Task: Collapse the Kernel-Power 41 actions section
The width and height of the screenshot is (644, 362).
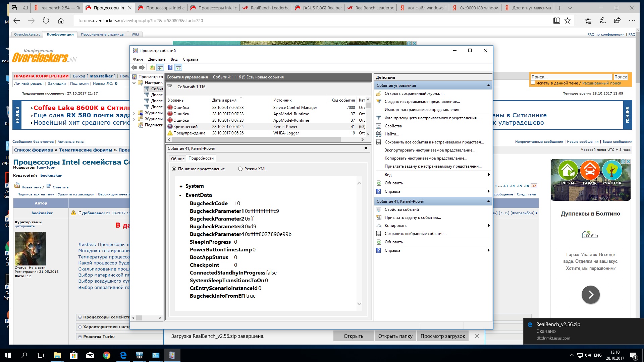Action: pyautogui.click(x=488, y=201)
